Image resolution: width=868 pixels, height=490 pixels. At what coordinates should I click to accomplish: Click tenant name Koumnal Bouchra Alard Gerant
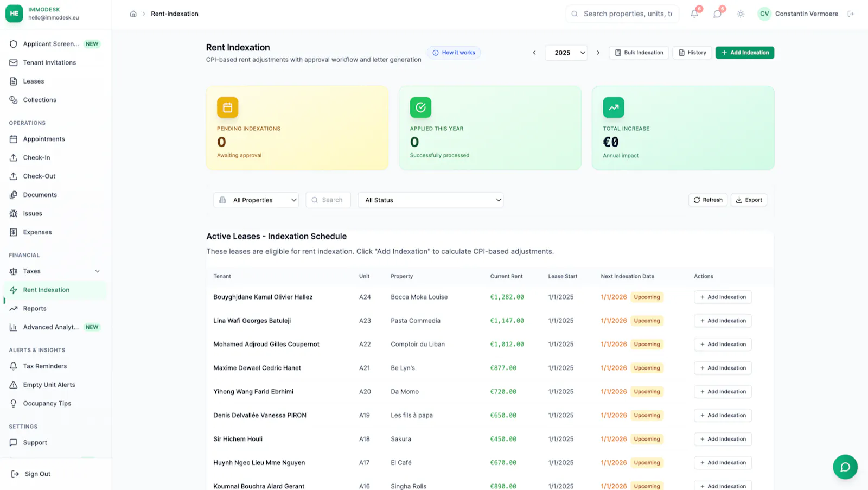(259, 486)
